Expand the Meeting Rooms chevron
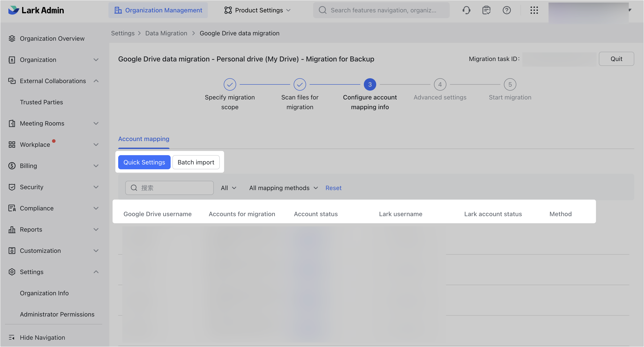Screen dimensions: 644x347 coord(96,123)
